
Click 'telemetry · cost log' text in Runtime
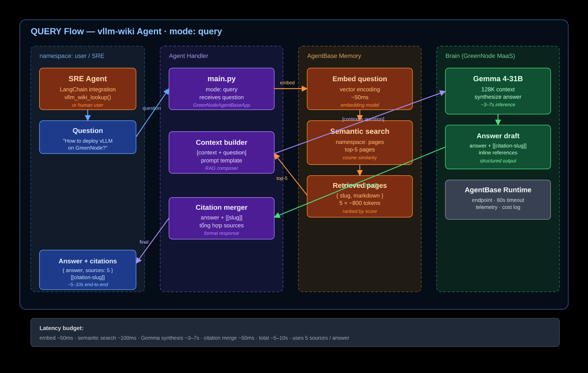(x=498, y=207)
